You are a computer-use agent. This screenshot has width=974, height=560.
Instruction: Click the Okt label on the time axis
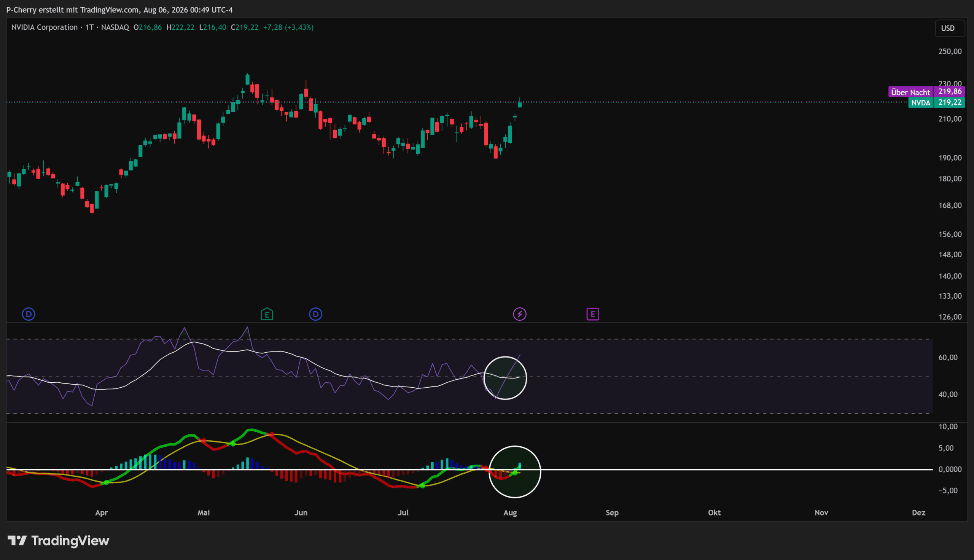pyautogui.click(x=715, y=513)
